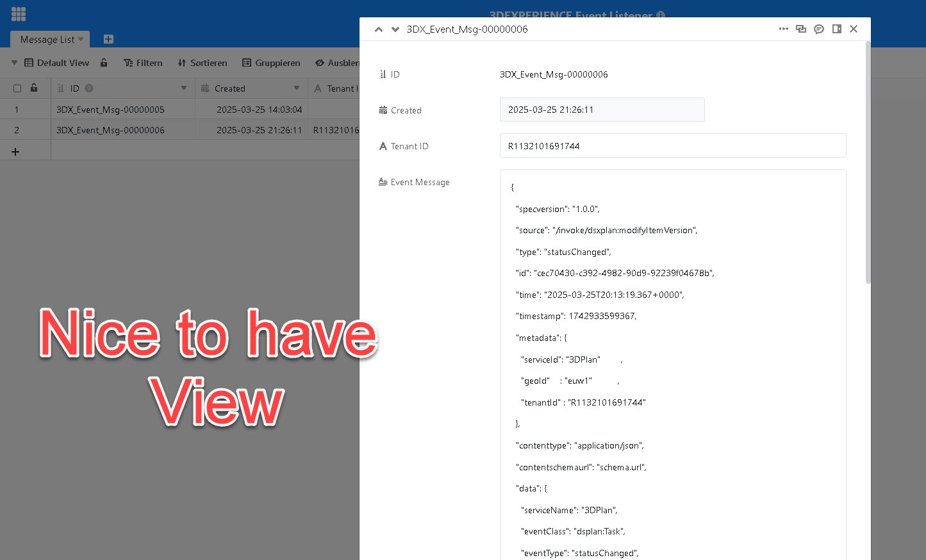
Task: Switch record panel to side view
Action: point(836,29)
